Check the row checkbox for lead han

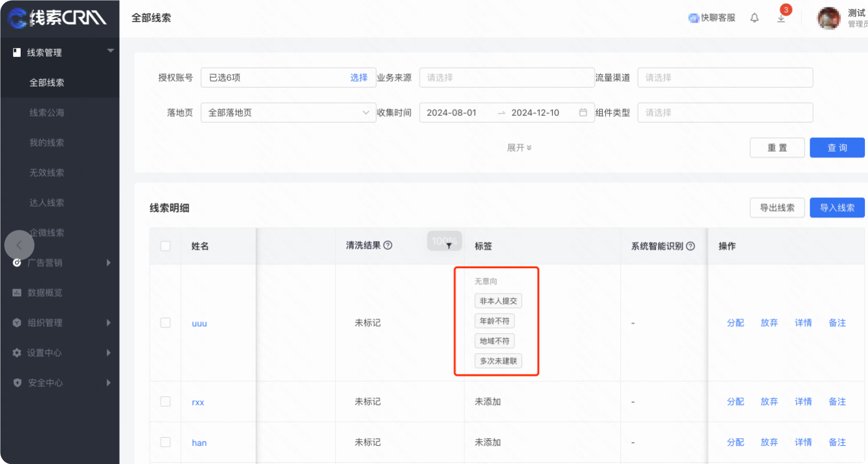click(165, 442)
